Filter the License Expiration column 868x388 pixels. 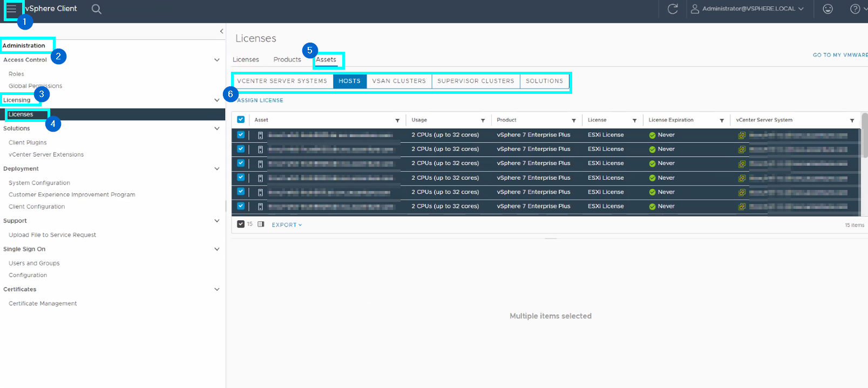point(722,120)
